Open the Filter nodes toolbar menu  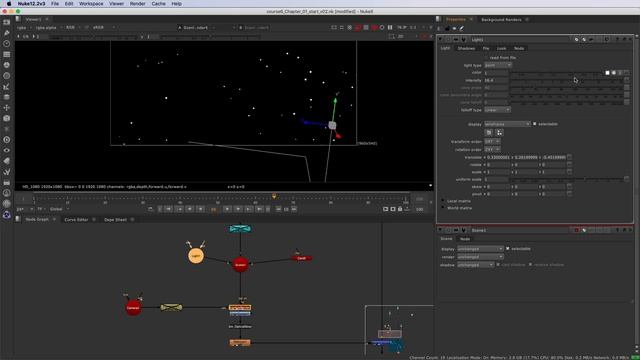7,76
